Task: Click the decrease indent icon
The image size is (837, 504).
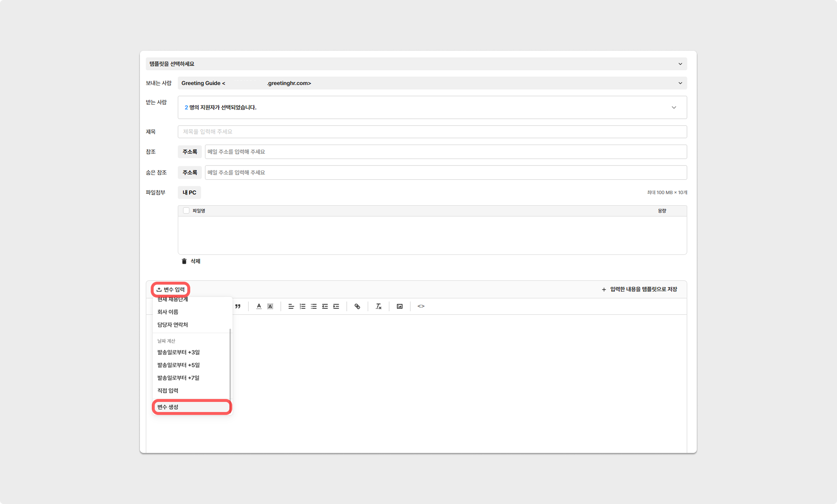Action: tap(325, 306)
